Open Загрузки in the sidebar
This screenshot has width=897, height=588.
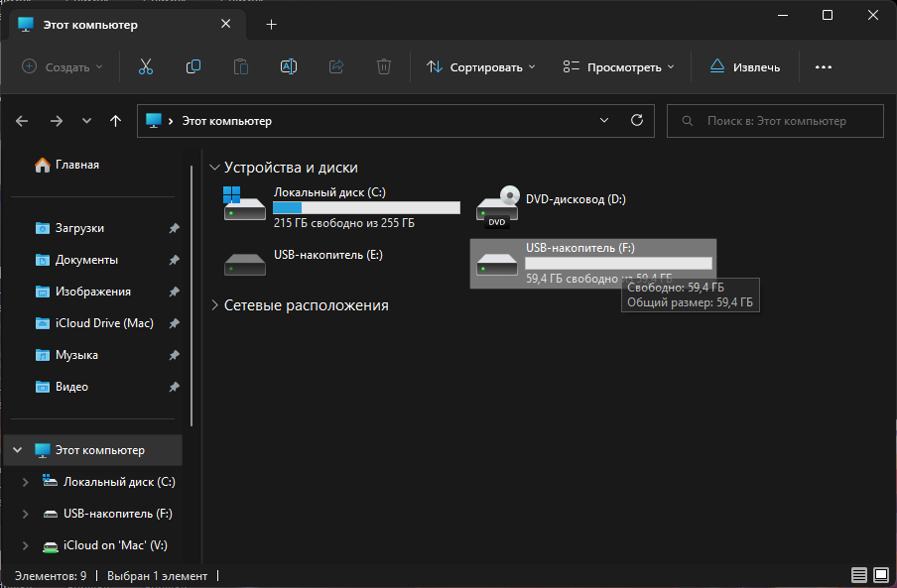[69, 228]
